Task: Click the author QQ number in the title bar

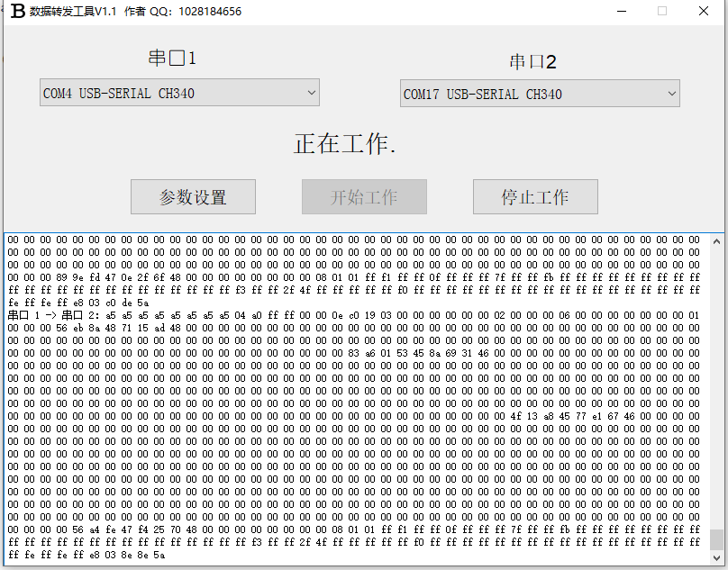Action: point(209,11)
